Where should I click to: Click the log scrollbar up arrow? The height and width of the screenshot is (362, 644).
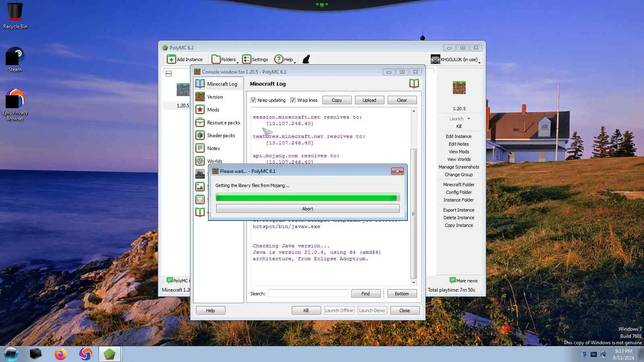tap(413, 111)
